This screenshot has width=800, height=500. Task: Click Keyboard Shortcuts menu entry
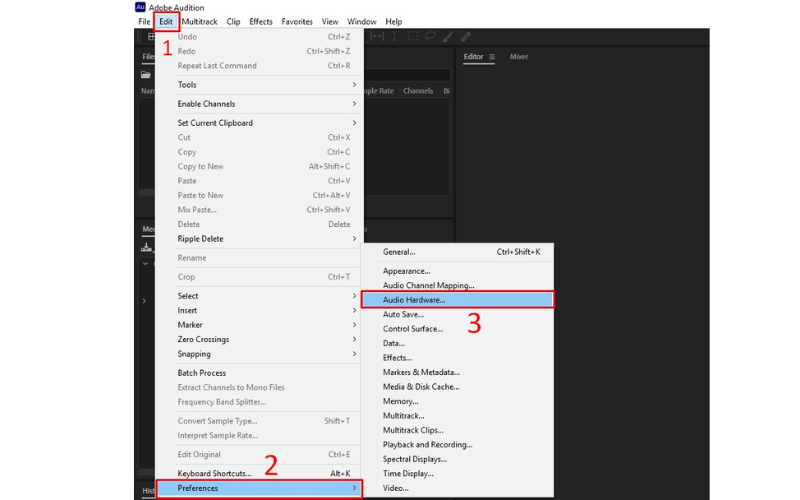pyautogui.click(x=214, y=473)
